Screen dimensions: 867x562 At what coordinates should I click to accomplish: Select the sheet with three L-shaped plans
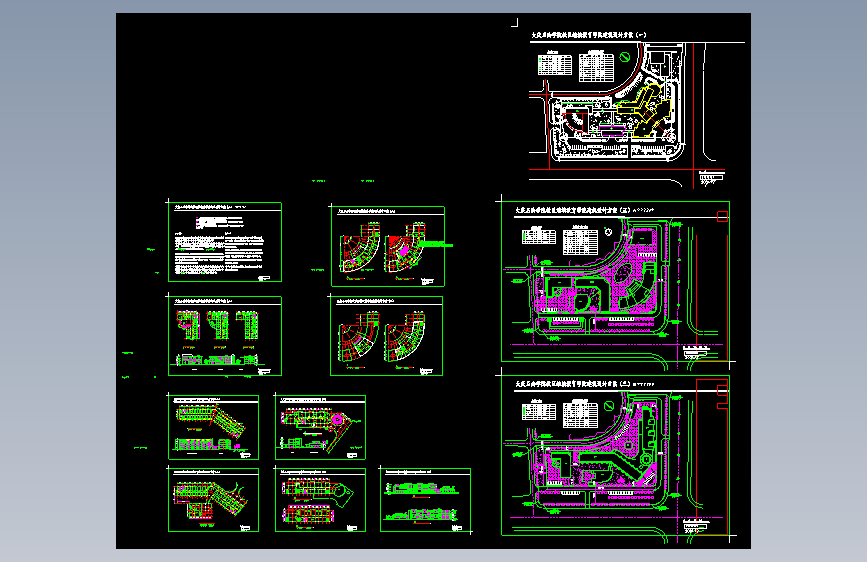(x=225, y=336)
